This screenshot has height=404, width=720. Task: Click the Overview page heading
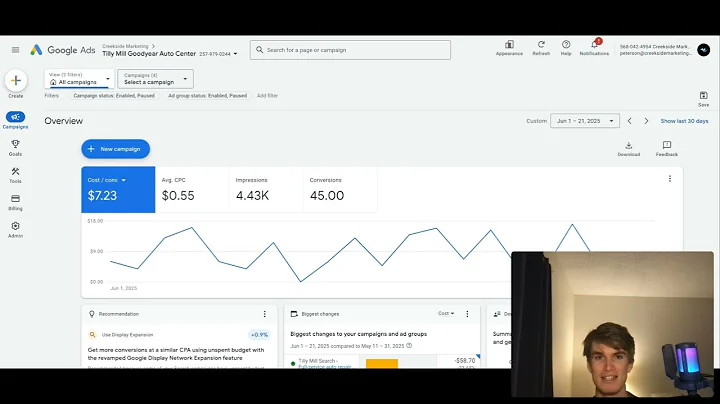63,121
